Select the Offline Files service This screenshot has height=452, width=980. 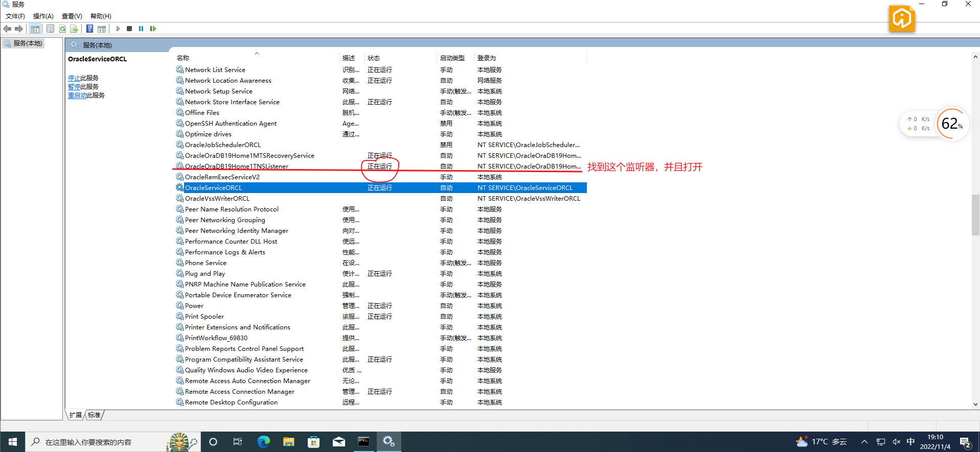coord(202,113)
